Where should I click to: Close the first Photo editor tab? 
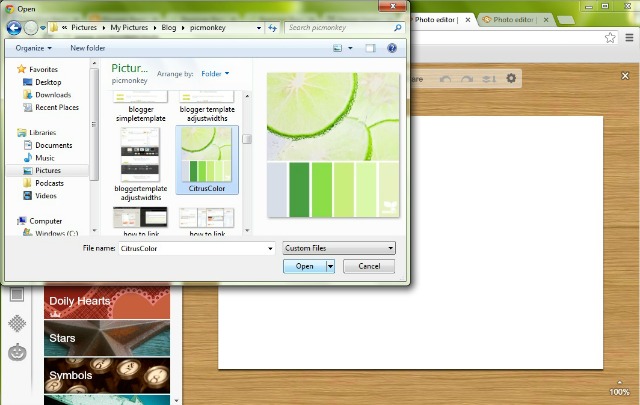pyautogui.click(x=468, y=20)
